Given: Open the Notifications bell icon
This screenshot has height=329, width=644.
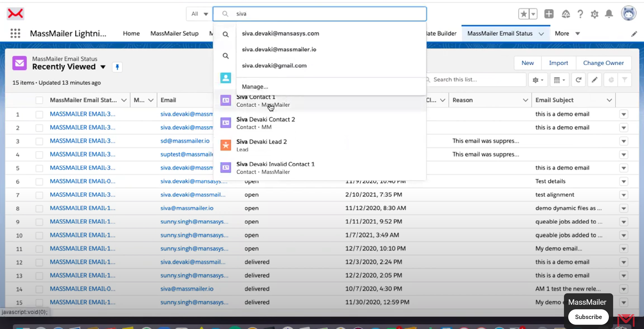Looking at the screenshot, I should pyautogui.click(x=609, y=14).
